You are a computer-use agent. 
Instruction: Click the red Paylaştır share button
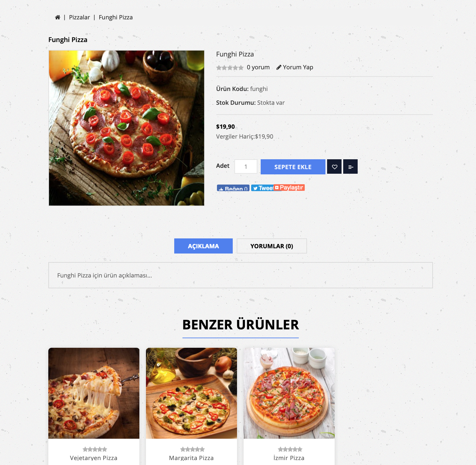(x=289, y=188)
